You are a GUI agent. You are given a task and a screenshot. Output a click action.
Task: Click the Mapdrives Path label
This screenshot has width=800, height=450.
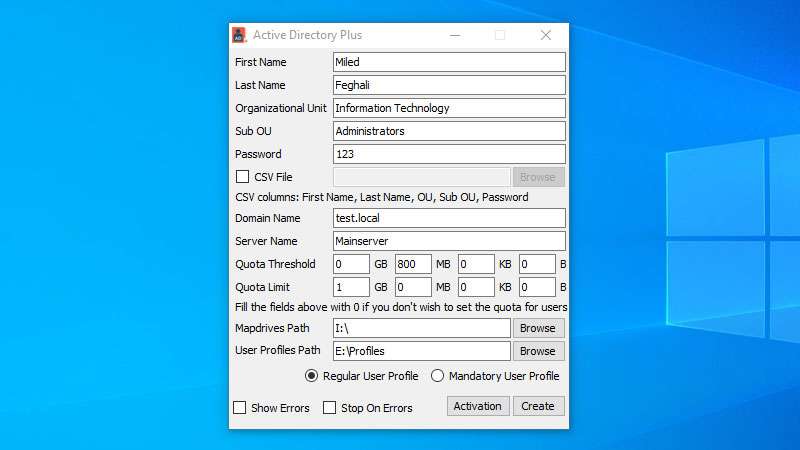click(x=272, y=328)
